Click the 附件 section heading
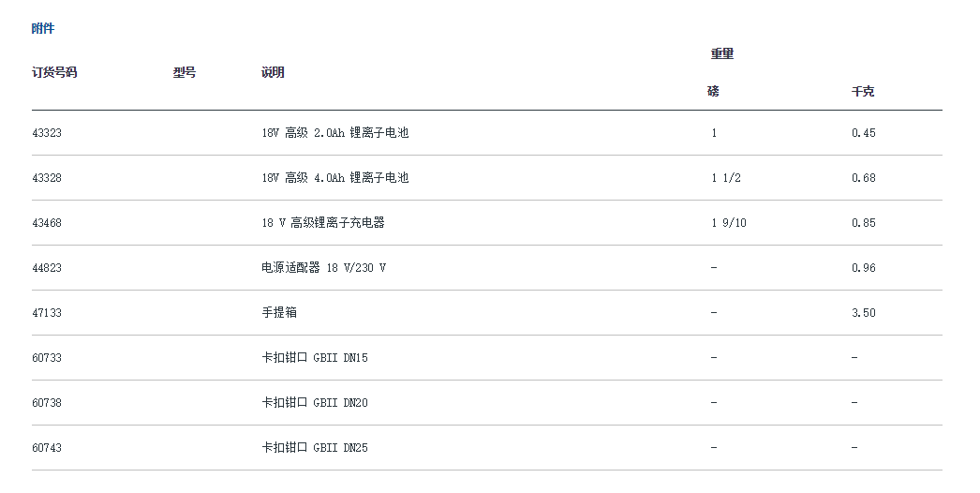Viewport: 980px width, 493px height. click(x=43, y=28)
